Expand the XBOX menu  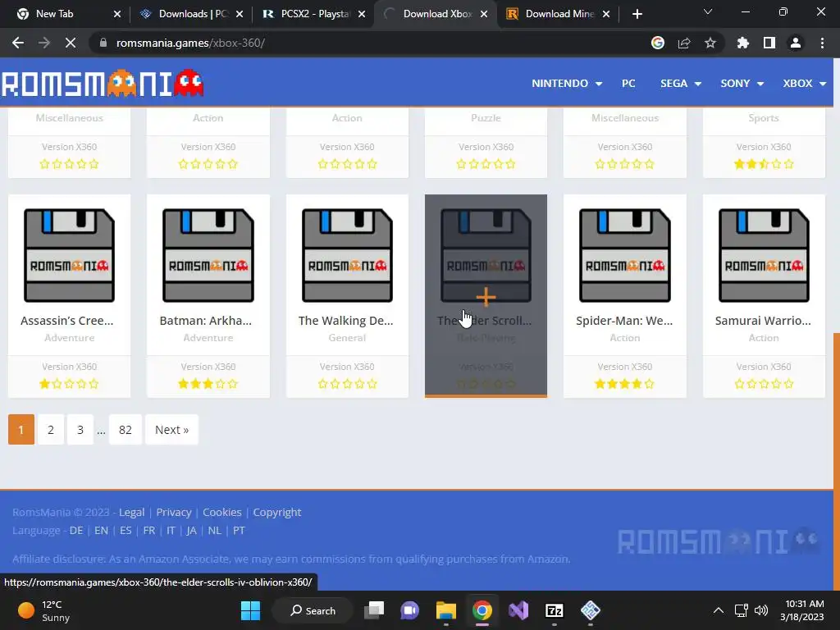click(x=804, y=84)
